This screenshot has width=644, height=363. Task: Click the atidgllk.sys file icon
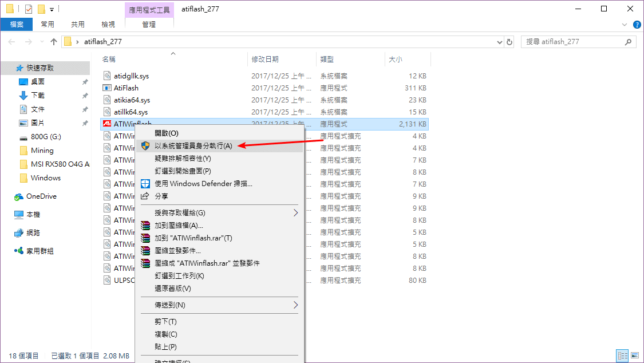coord(107,76)
